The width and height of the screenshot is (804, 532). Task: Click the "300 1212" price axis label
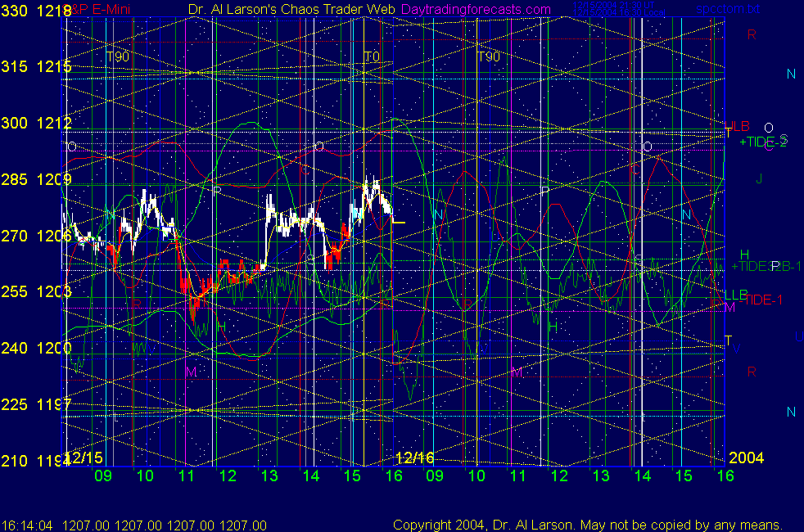click(x=36, y=123)
